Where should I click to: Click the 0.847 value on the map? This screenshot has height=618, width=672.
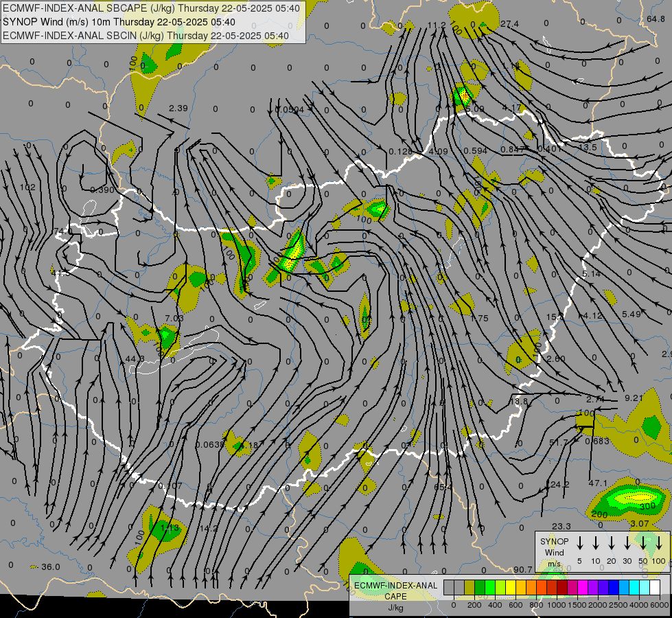pyautogui.click(x=513, y=149)
